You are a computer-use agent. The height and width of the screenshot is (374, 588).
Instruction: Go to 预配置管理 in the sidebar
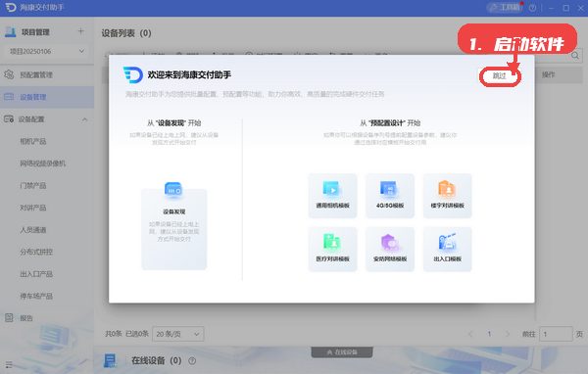point(47,75)
